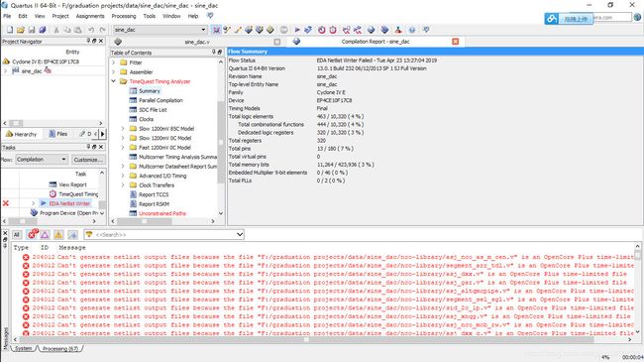Toggle the warning messages filter
This screenshot has width=644, height=362.
tap(58, 234)
